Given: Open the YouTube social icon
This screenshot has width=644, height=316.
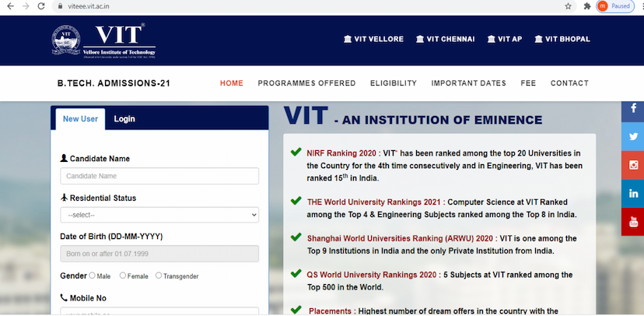Looking at the screenshot, I should coord(633,221).
